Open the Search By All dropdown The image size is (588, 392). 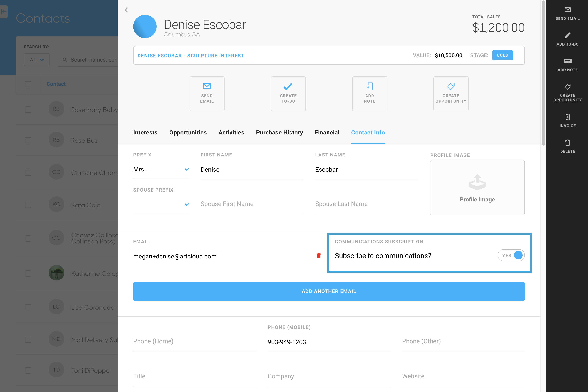[37, 60]
